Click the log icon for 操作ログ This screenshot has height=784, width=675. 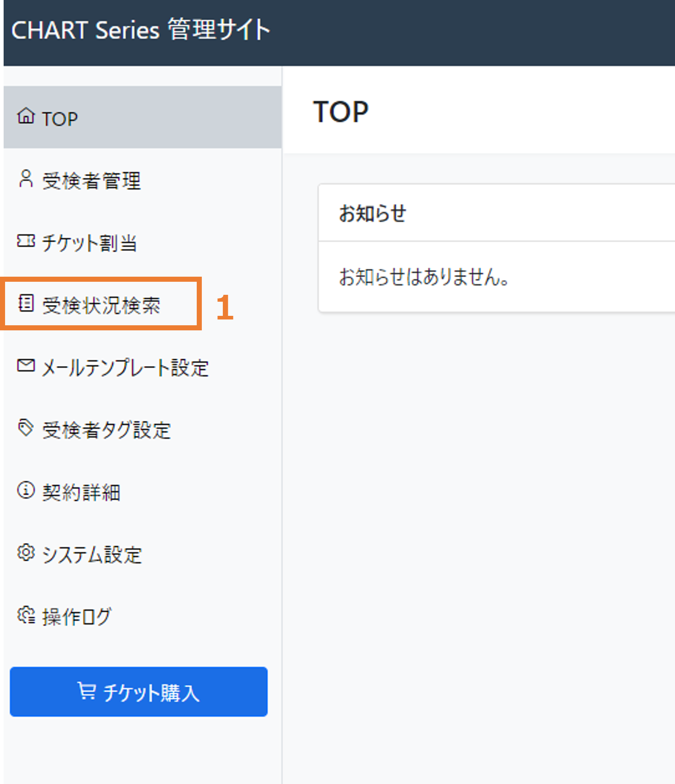[x=26, y=615]
